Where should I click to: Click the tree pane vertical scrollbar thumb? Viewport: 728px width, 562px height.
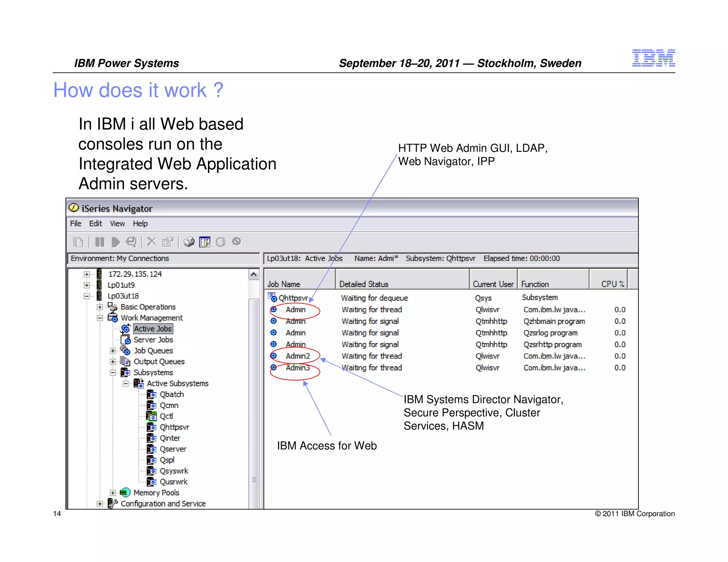253,404
